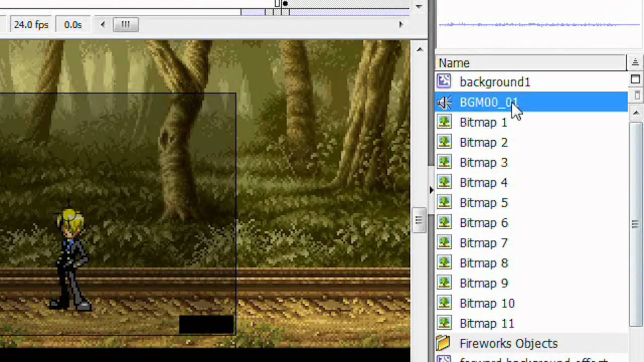Select the Bitmap 6 image icon
Image resolution: width=644 pixels, height=362 pixels.
coord(444,223)
